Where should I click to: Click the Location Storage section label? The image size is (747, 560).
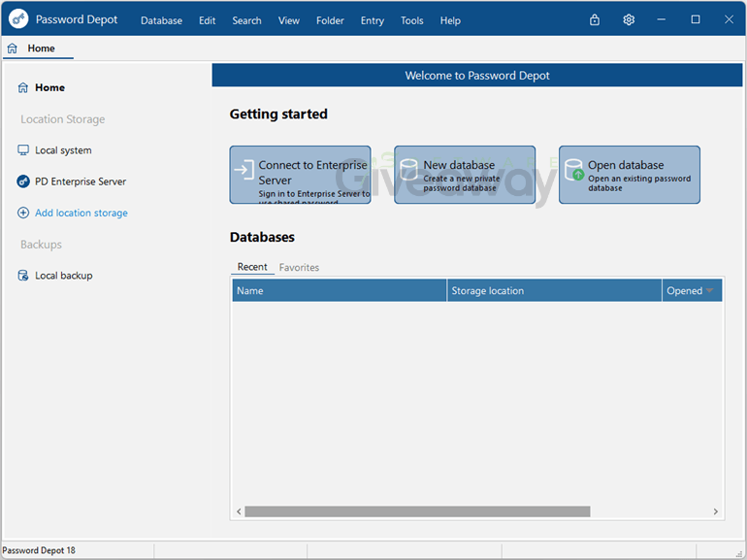click(62, 119)
